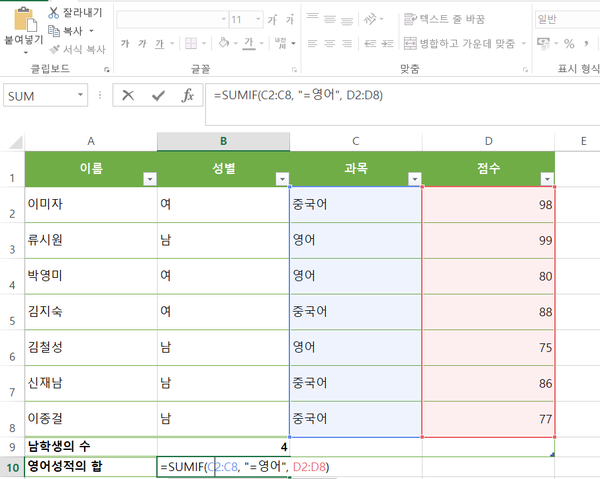
Task: Open the number format box showing 일반
Action: 567,19
